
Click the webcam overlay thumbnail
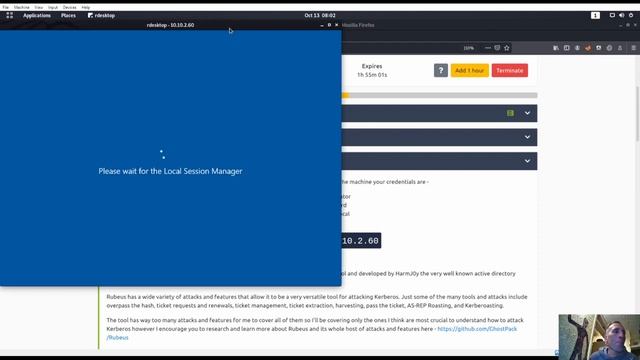(599, 337)
